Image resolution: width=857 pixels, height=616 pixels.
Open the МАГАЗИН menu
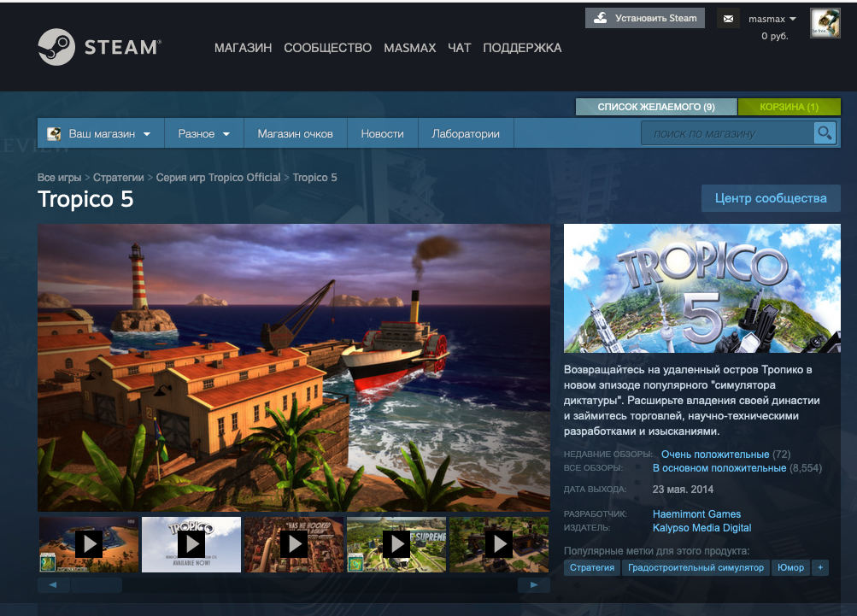[244, 48]
